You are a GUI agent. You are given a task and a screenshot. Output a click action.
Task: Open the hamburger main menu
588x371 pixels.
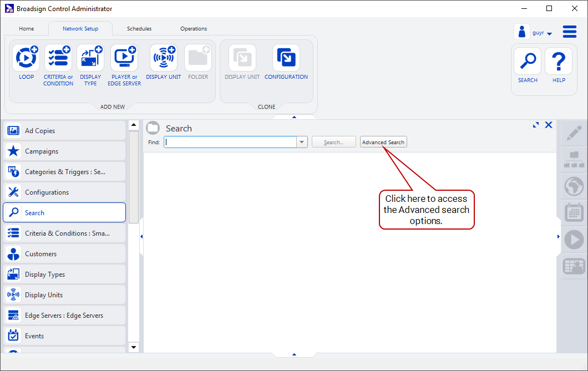570,32
